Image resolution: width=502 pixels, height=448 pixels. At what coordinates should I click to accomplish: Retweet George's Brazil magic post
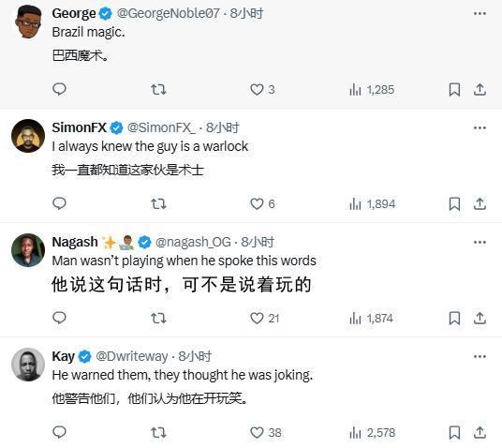(x=158, y=89)
